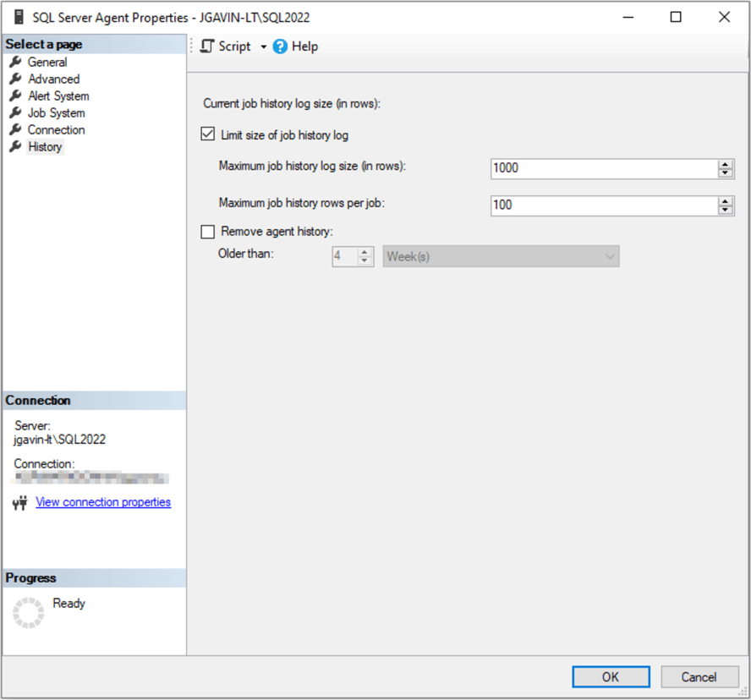Open the History page
The width and height of the screenshot is (751, 700).
45,146
